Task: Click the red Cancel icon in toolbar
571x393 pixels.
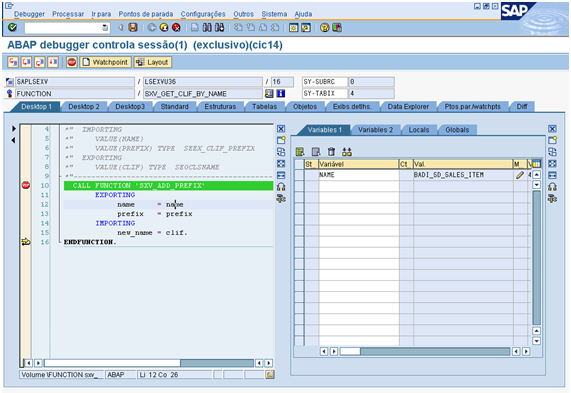Action: [176, 27]
